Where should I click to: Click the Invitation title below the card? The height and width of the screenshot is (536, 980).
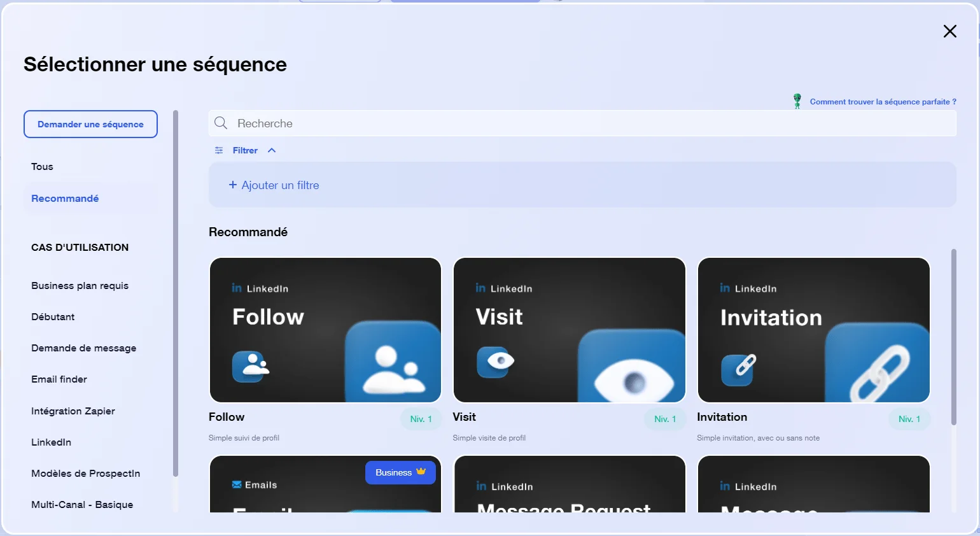click(722, 417)
